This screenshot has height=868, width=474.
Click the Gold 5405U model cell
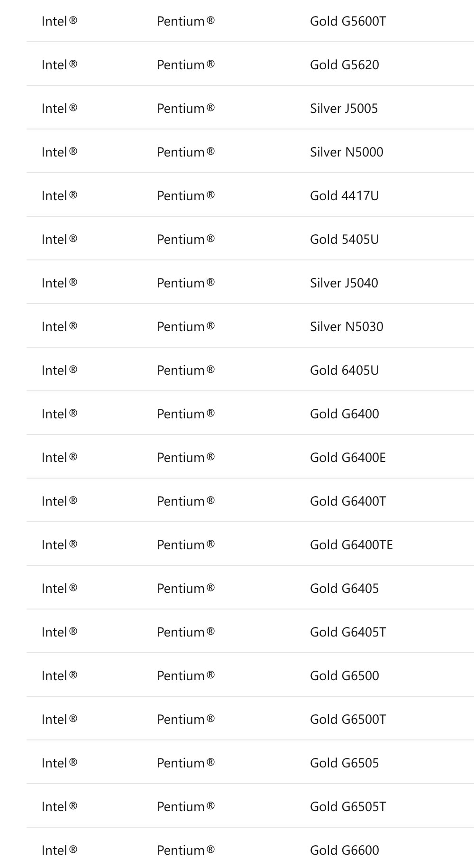pyautogui.click(x=345, y=240)
